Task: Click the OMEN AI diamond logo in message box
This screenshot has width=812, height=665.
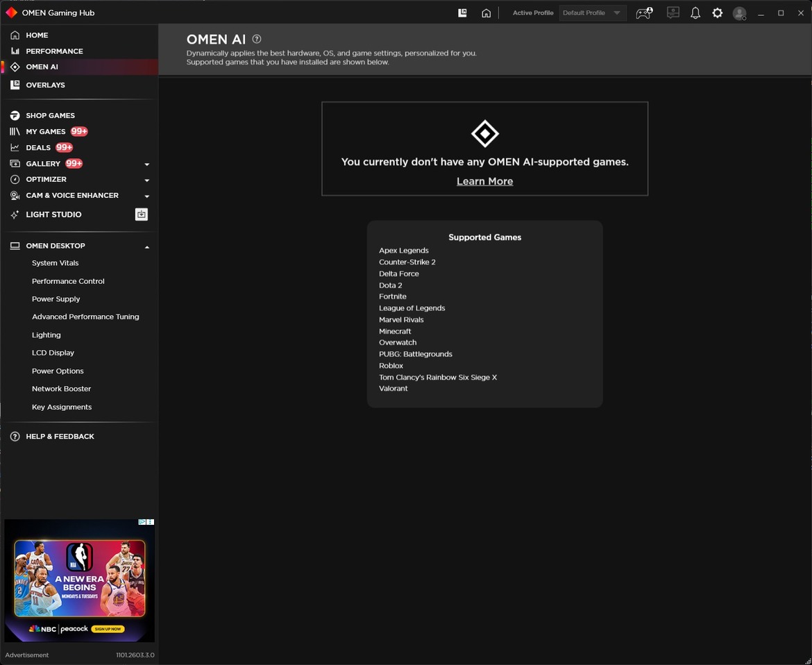Action: click(x=484, y=133)
